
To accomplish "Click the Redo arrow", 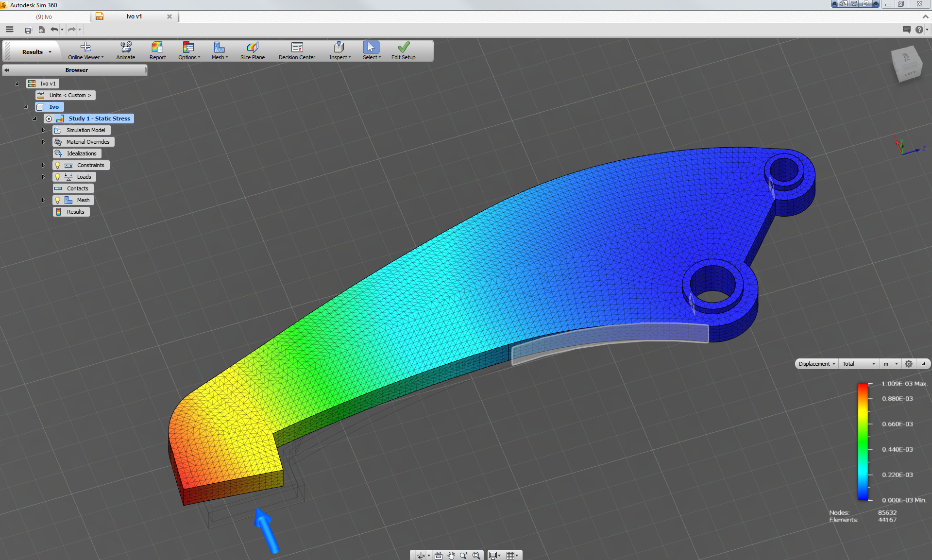I will click(71, 30).
